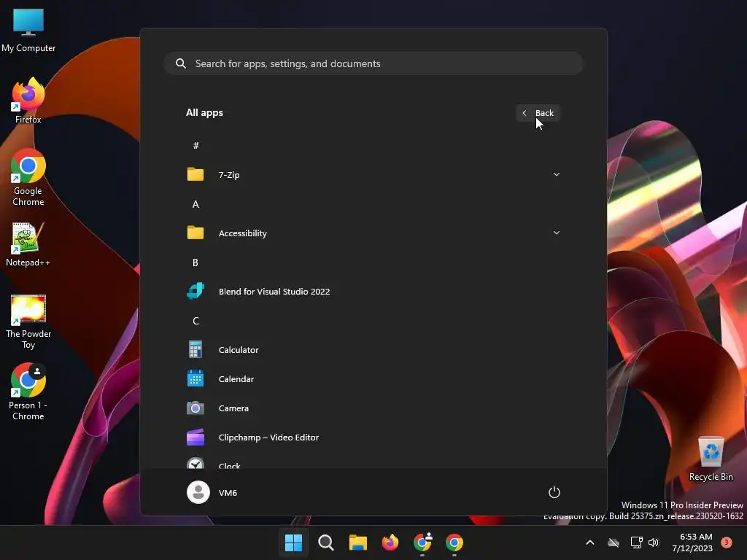The image size is (747, 560).
Task: Open volume control in system tray
Action: 654,542
